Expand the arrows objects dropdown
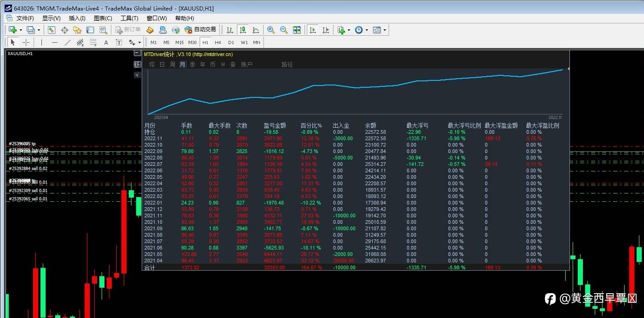The height and width of the screenshot is (318, 644). (139, 42)
